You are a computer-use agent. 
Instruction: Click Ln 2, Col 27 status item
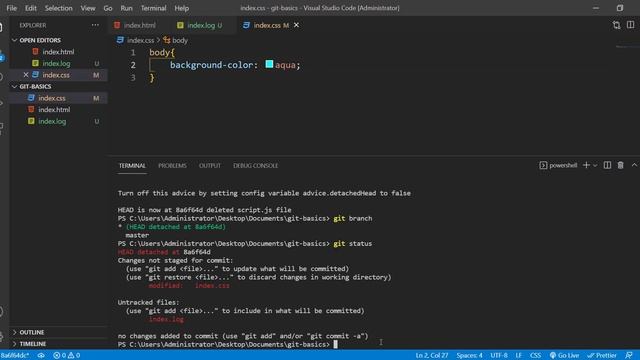coord(432,355)
